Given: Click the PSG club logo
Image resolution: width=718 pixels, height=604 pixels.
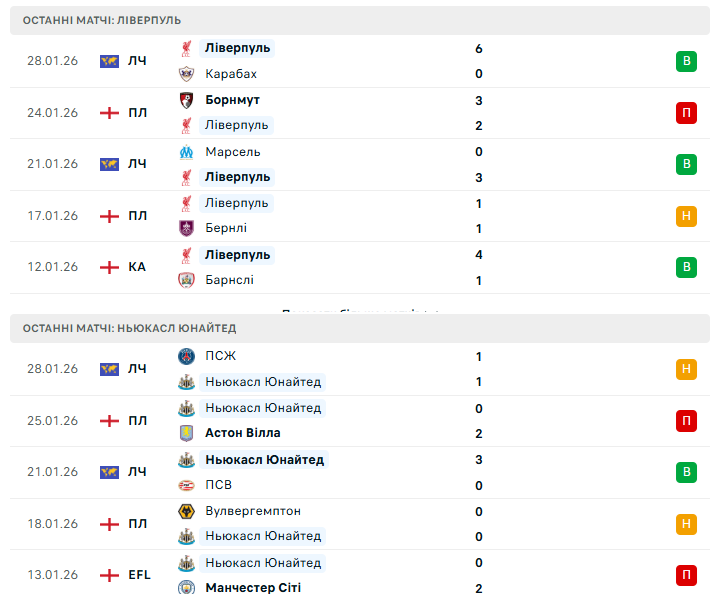Looking at the screenshot, I should point(186,356).
